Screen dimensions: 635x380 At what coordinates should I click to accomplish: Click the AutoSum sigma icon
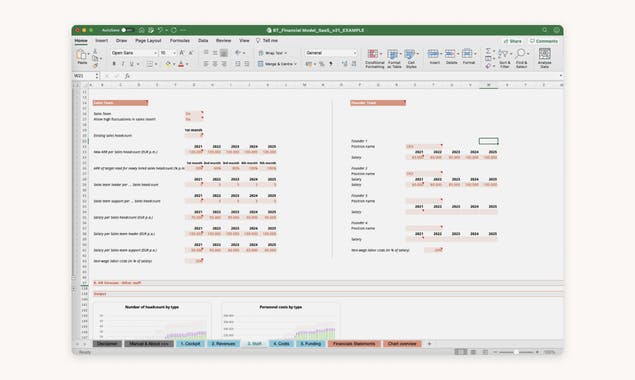pos(488,51)
